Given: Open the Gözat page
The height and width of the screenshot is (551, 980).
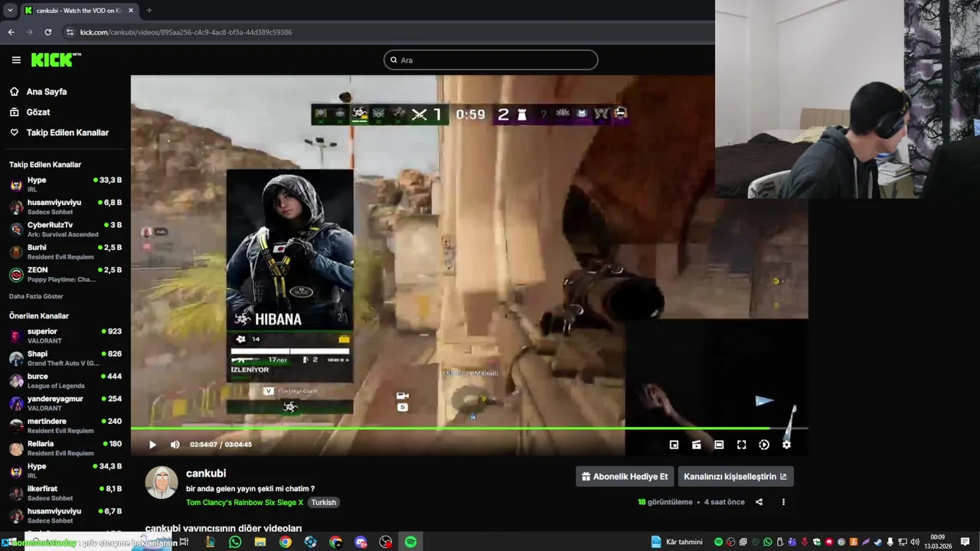Looking at the screenshot, I should pos(38,112).
